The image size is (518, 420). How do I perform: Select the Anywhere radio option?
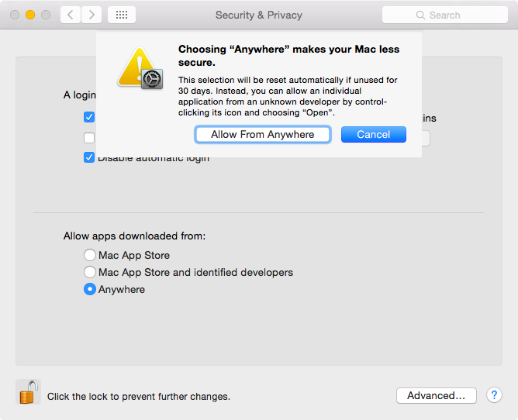(x=90, y=289)
